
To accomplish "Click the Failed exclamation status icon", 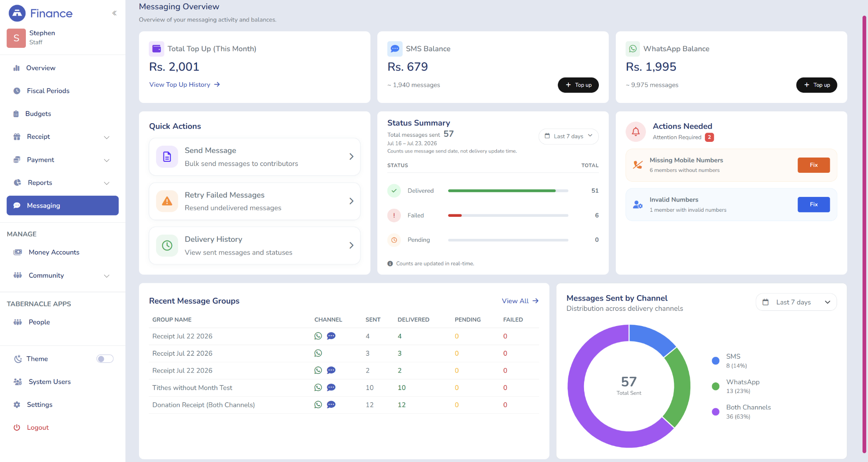I will (394, 215).
